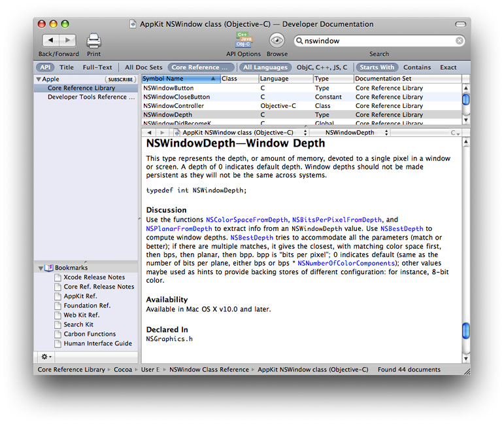Print the current documentation page
This screenshot has height=424, width=504.
coord(94,41)
